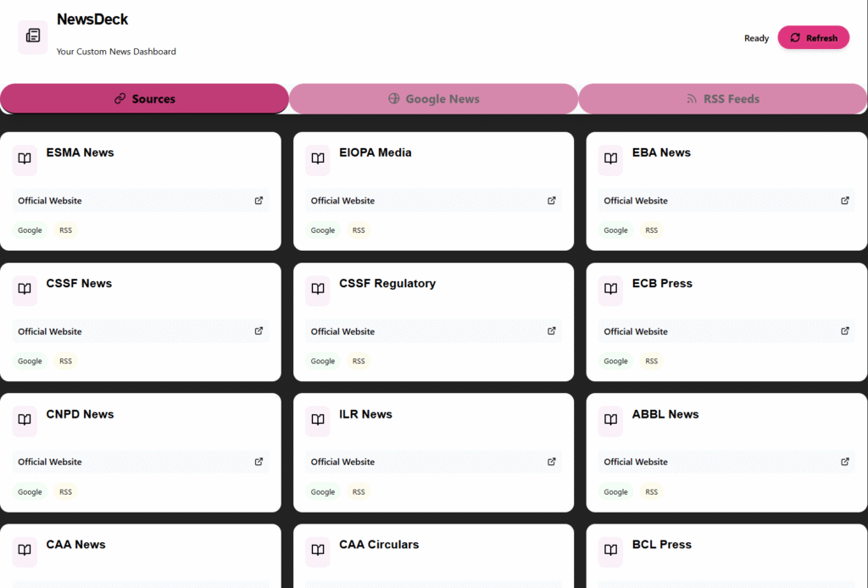Click the ECB Press book icon
The image size is (868, 588).
[x=610, y=290]
